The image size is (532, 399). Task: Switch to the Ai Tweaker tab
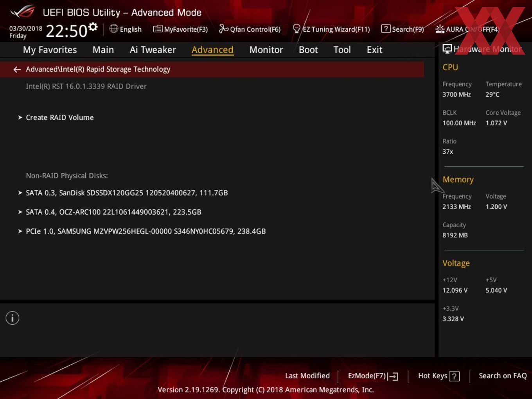[x=153, y=50]
